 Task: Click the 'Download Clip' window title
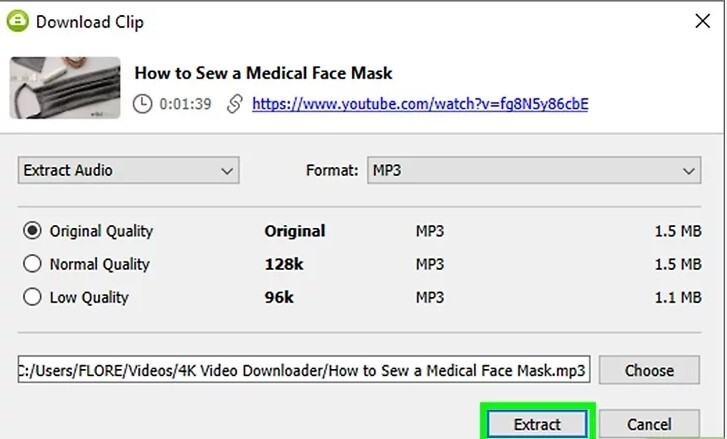point(90,22)
